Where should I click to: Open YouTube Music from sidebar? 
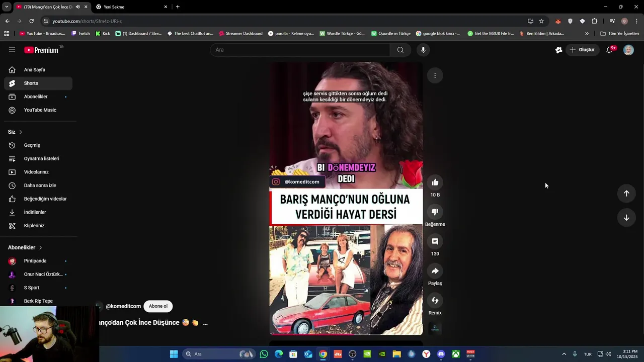click(38, 110)
